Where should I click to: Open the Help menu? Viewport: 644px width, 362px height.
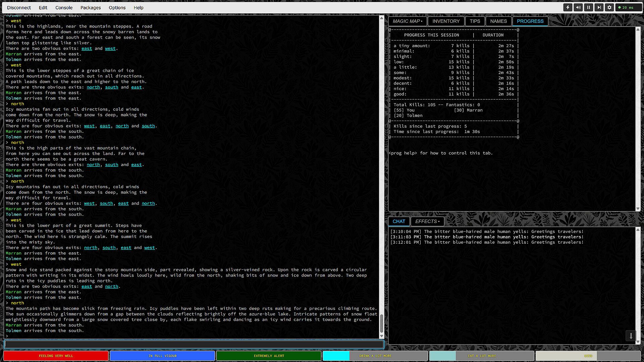click(x=139, y=7)
